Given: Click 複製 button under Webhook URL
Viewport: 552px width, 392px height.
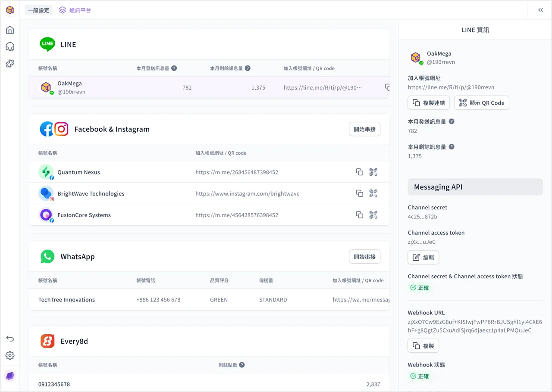Looking at the screenshot, I should (x=423, y=346).
